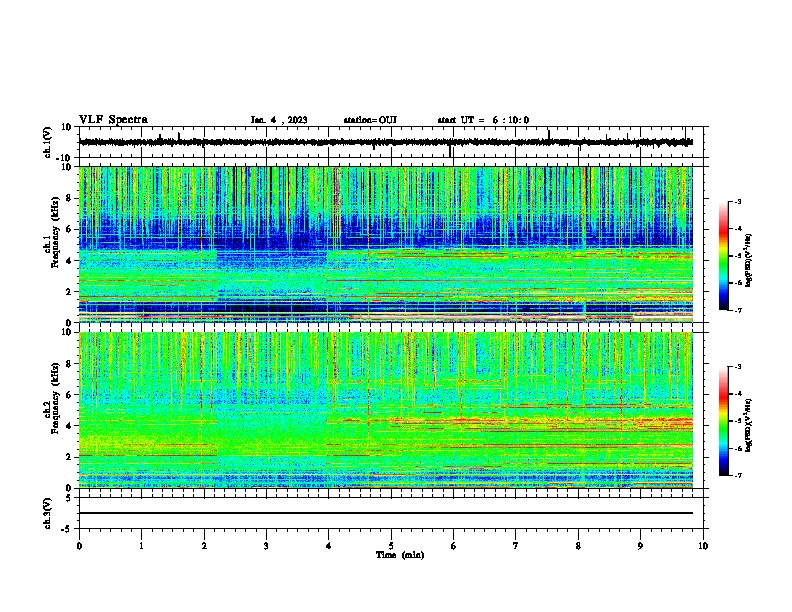Click the ch.1 "Frequency (kHz)" axis label

tap(56, 231)
